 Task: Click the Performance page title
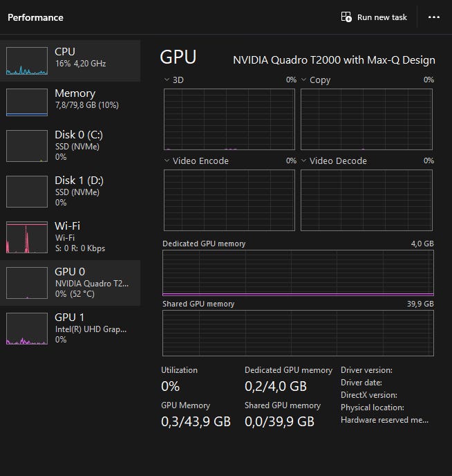point(35,17)
